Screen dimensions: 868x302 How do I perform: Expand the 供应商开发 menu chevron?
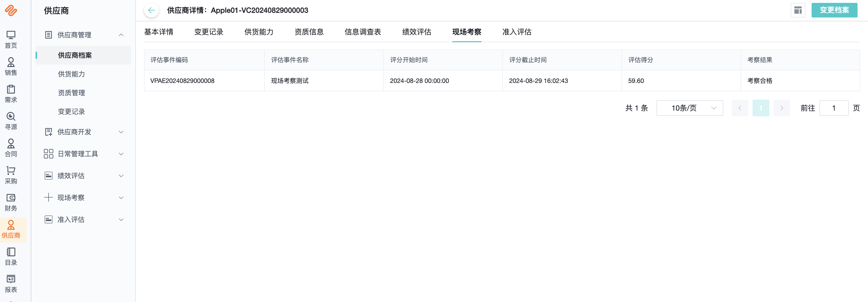pyautogui.click(x=121, y=132)
